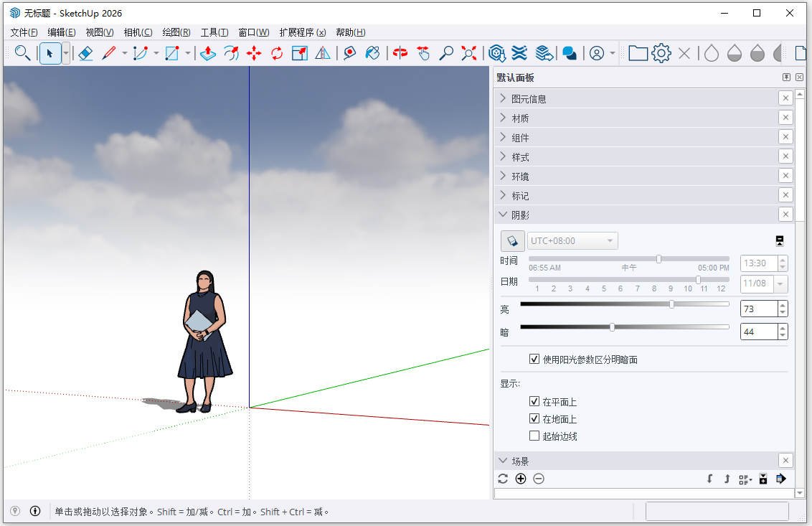812x526 pixels.
Task: Activate the Orbit navigation tool
Action: pyautogui.click(x=400, y=53)
